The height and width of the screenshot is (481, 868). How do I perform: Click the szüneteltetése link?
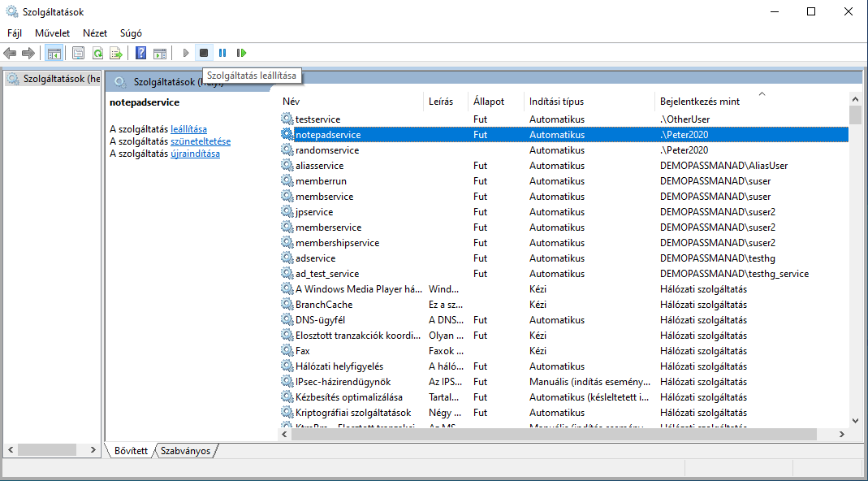[200, 141]
